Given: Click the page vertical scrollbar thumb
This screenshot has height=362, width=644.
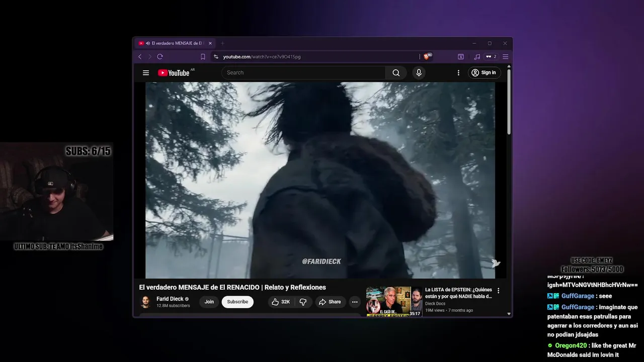Looking at the screenshot, I should pyautogui.click(x=509, y=102).
